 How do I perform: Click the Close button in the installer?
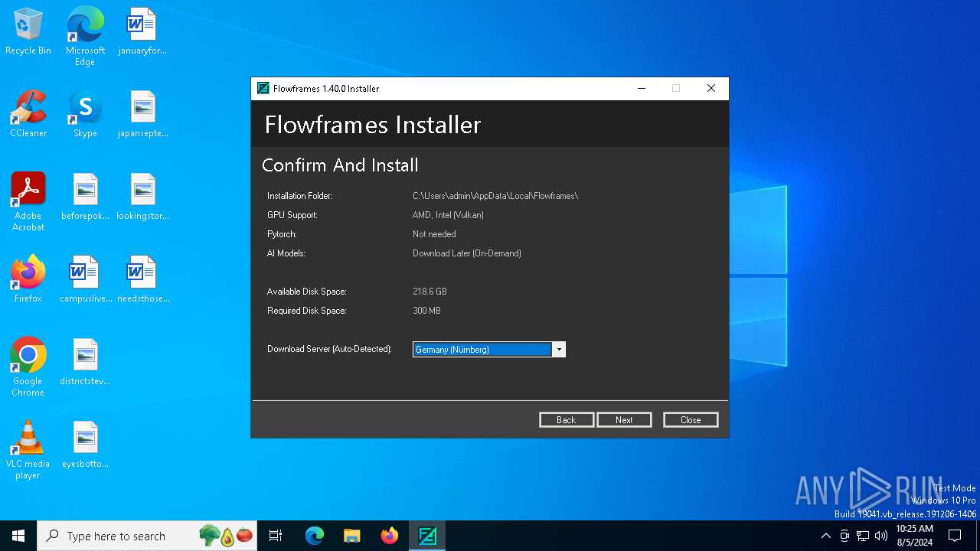tap(691, 419)
